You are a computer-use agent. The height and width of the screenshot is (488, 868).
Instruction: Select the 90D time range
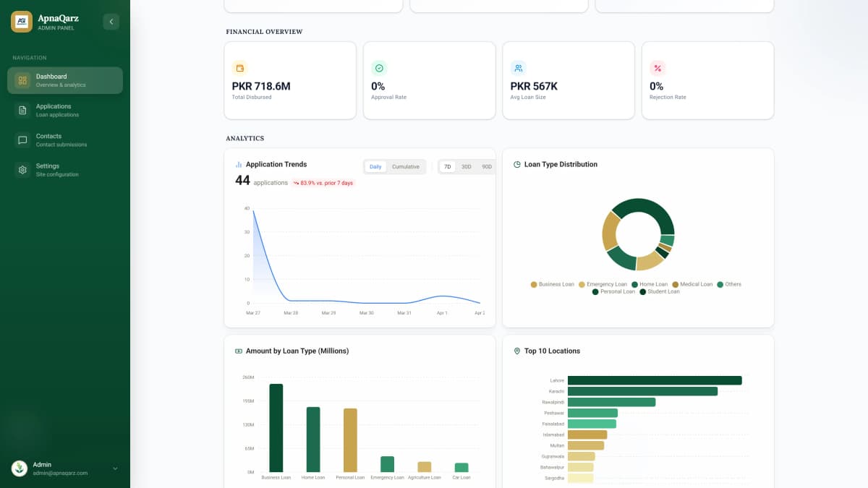click(487, 167)
